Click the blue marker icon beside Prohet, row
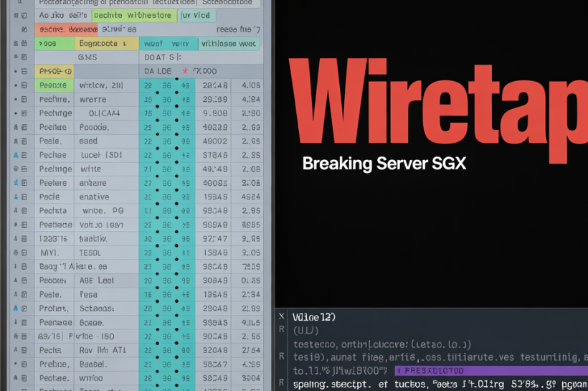Viewport: 588px width, 391px height. click(16, 308)
